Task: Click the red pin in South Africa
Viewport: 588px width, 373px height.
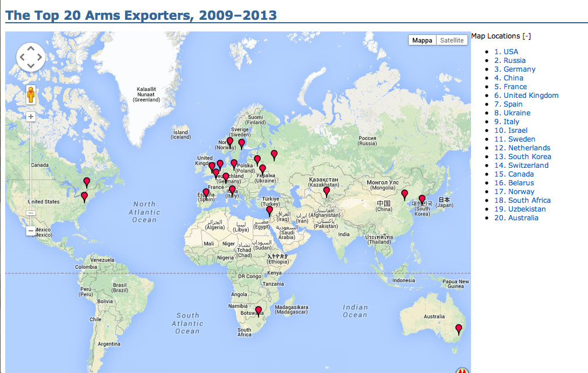Action: (x=258, y=311)
